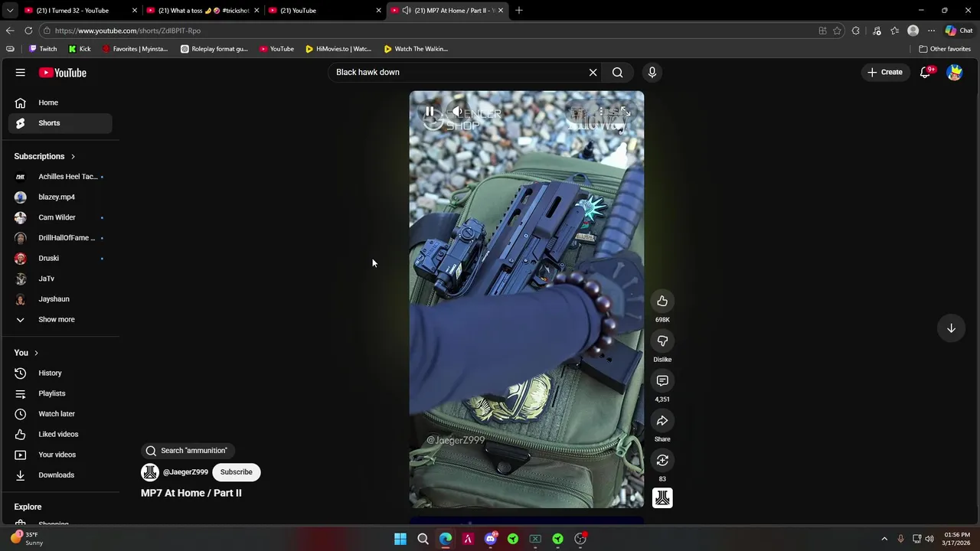The image size is (980, 551).
Task: Open Druski channel
Action: point(60,258)
